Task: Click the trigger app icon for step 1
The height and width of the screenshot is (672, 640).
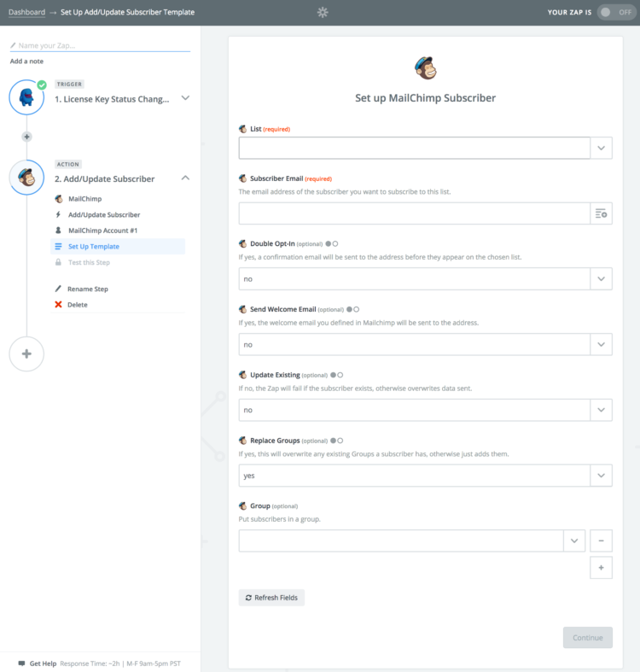Action: click(x=26, y=97)
